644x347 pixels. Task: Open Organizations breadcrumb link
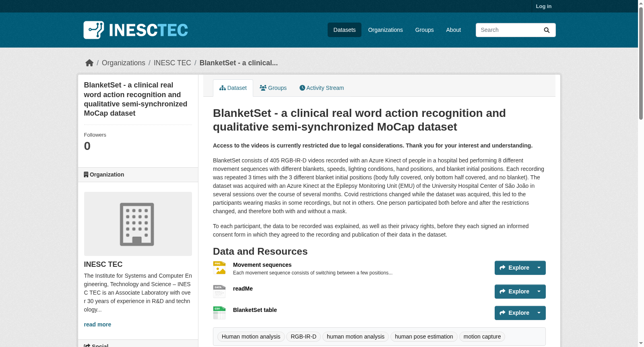click(124, 63)
